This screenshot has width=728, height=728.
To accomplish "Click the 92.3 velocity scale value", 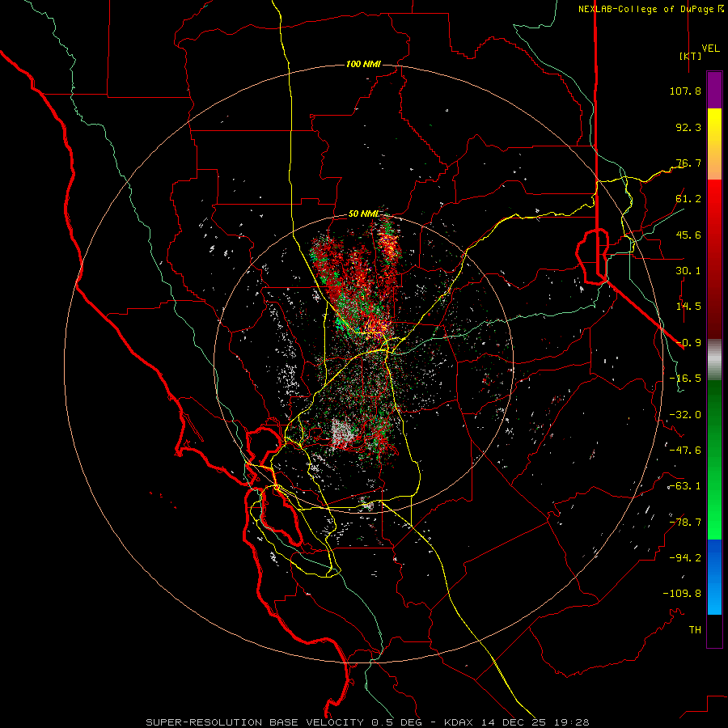I will (x=688, y=127).
